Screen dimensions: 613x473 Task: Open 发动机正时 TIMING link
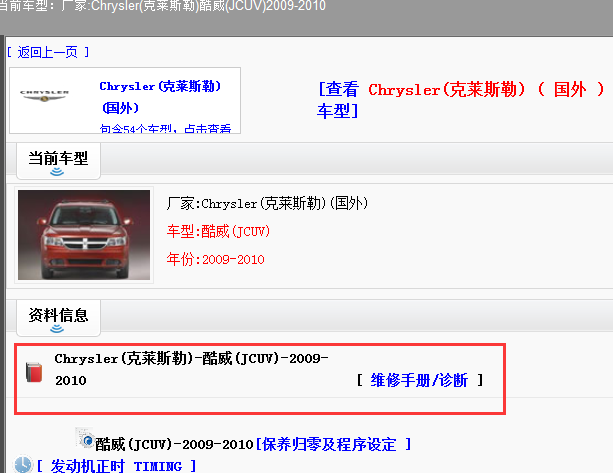pos(117,466)
